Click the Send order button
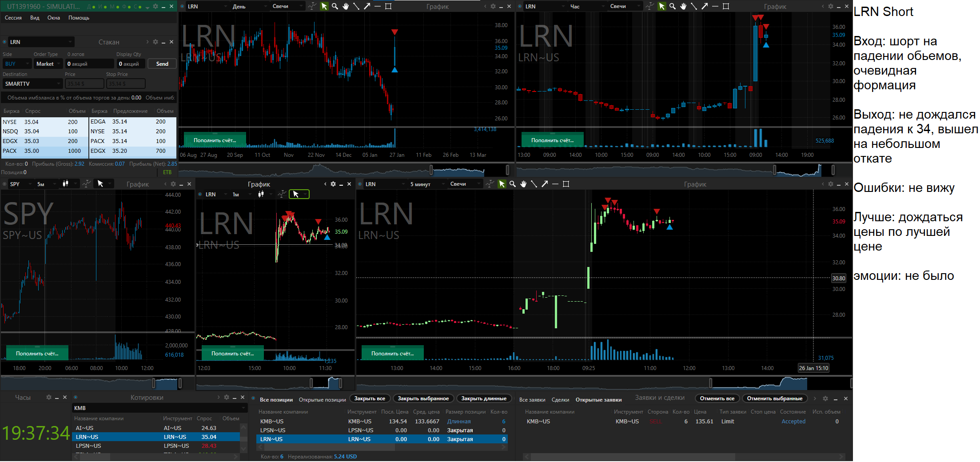The height and width of the screenshot is (462, 980). coord(162,64)
